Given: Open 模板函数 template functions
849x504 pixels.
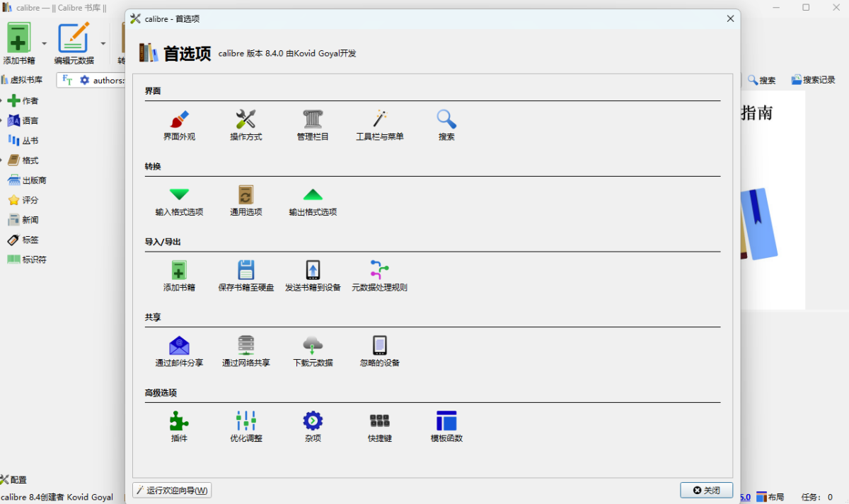Looking at the screenshot, I should pos(446,426).
